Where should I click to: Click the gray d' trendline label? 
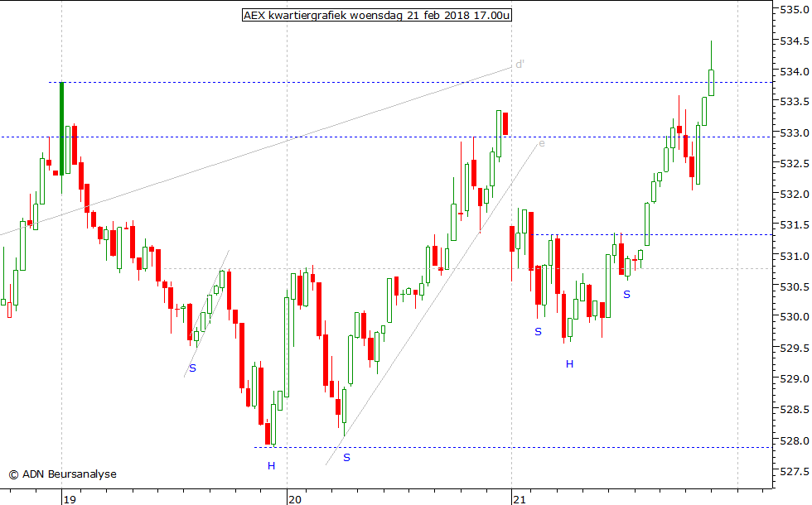520,65
